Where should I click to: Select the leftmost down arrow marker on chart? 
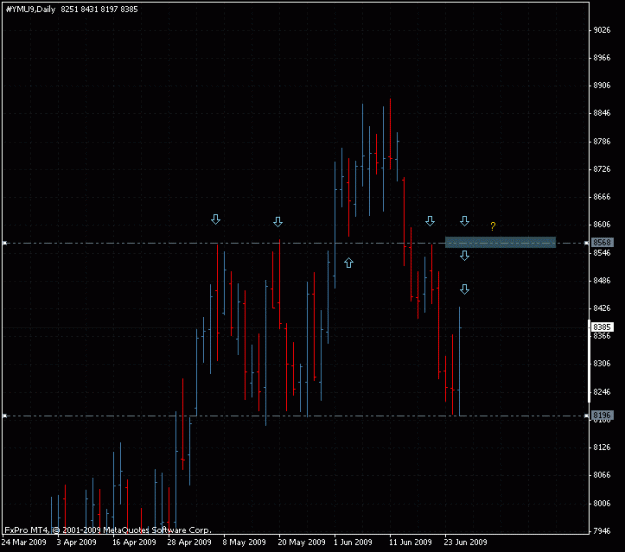pyautogui.click(x=216, y=219)
